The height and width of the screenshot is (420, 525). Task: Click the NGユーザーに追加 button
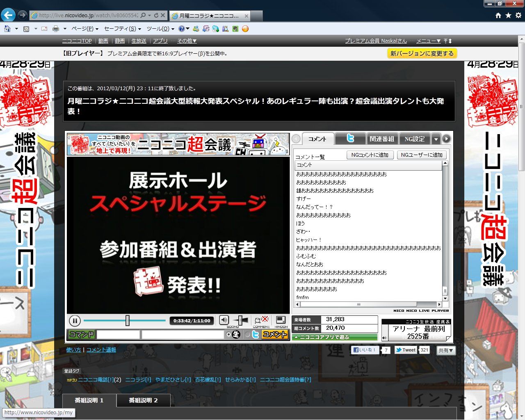[x=422, y=155]
